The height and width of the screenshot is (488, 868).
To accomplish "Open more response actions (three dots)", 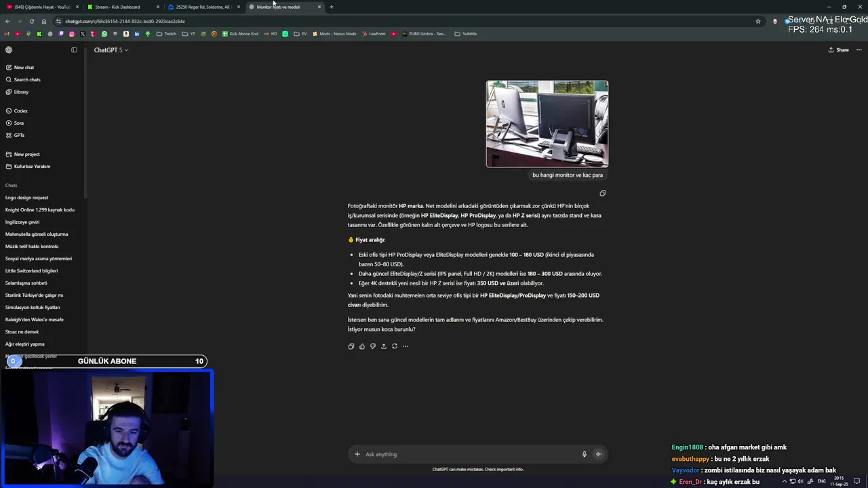I will point(405,346).
